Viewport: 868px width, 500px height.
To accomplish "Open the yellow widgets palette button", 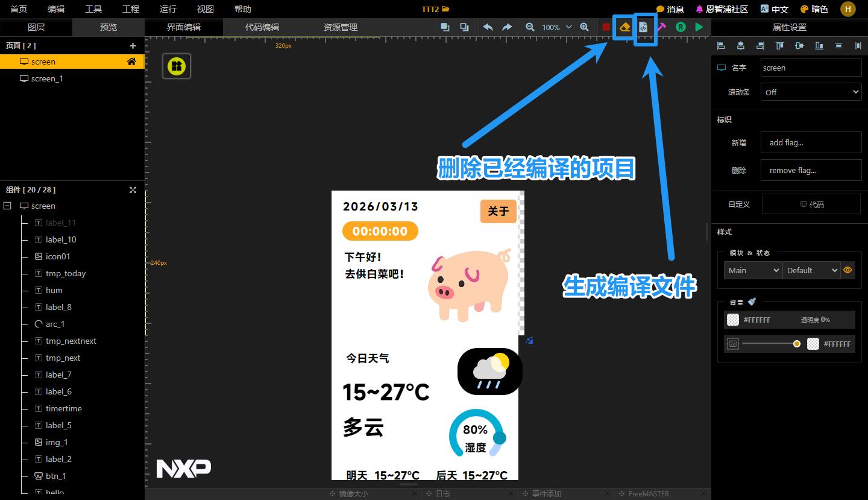I will tap(177, 66).
